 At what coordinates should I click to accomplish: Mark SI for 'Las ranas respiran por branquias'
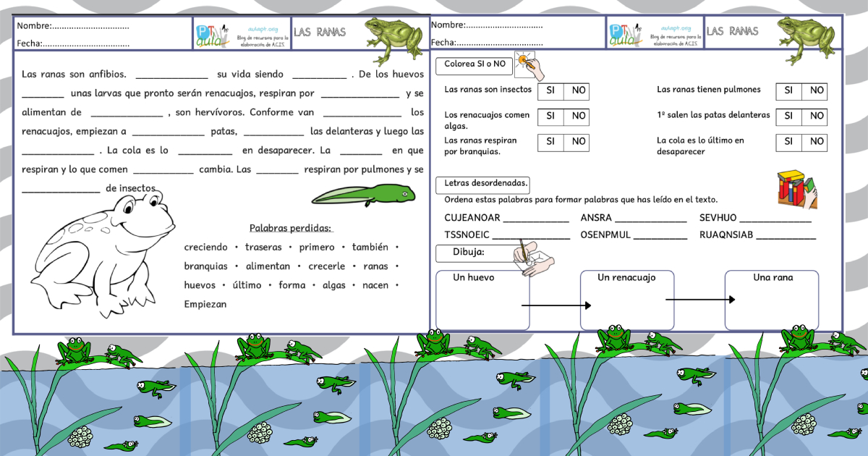[x=550, y=142]
